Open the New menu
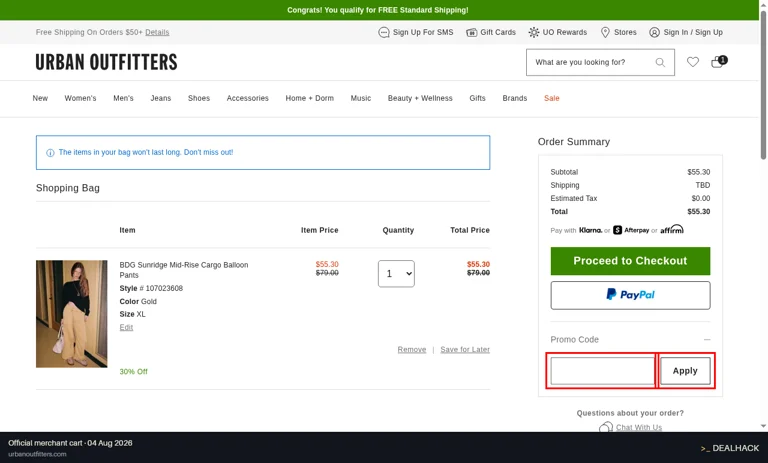The width and height of the screenshot is (768, 463). 40,98
